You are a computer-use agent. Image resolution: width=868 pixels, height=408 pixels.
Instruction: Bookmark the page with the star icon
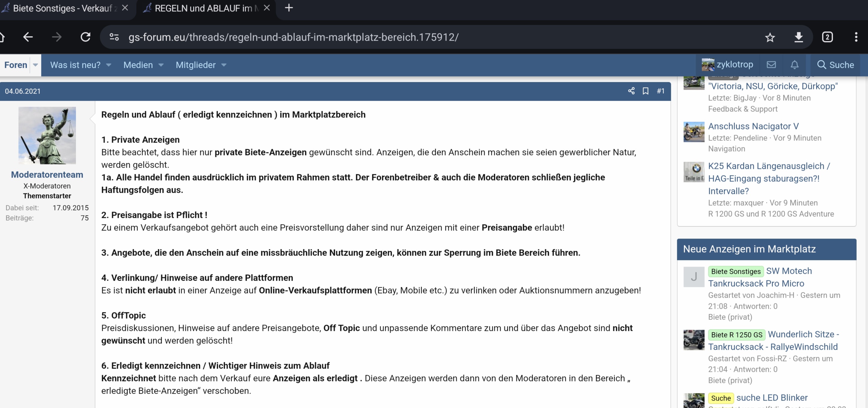pyautogui.click(x=770, y=37)
